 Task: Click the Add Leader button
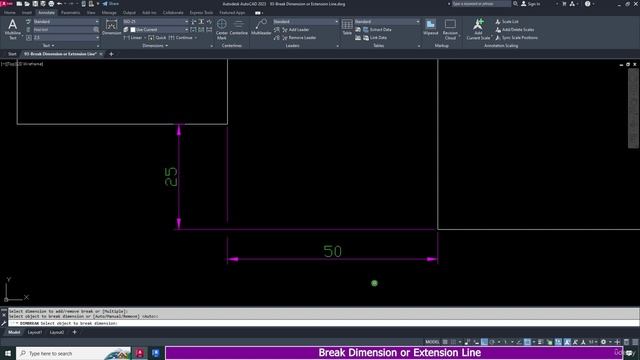point(296,29)
